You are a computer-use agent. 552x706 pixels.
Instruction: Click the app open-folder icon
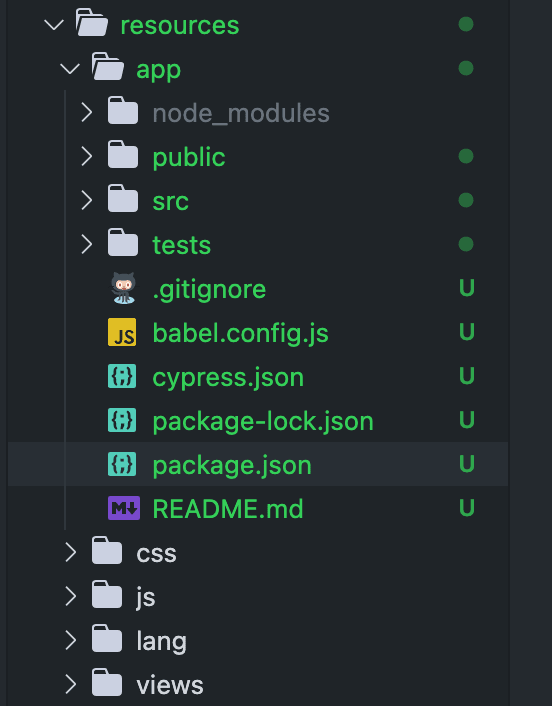pyautogui.click(x=108, y=67)
